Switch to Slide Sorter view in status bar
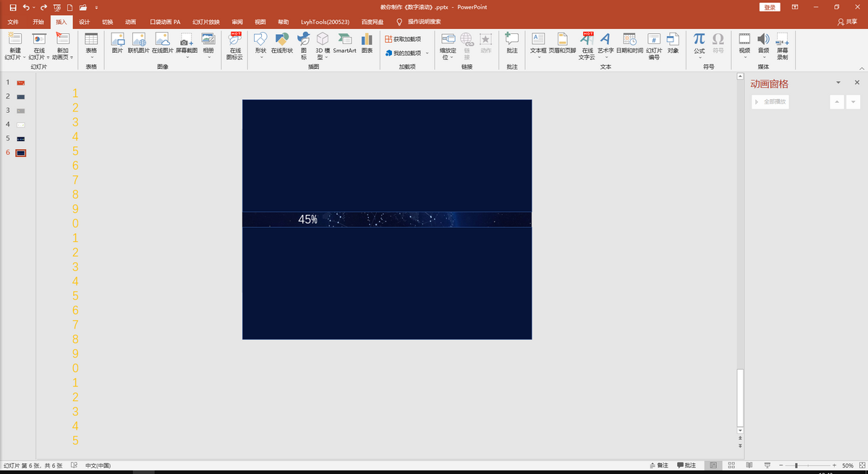This screenshot has width=868, height=474. point(731,465)
